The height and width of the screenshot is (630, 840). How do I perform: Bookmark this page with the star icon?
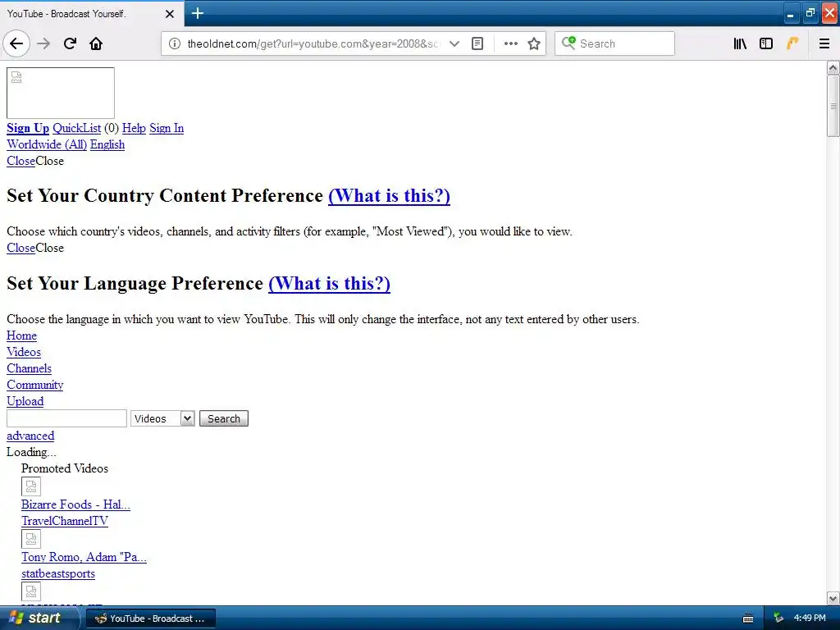(x=533, y=43)
